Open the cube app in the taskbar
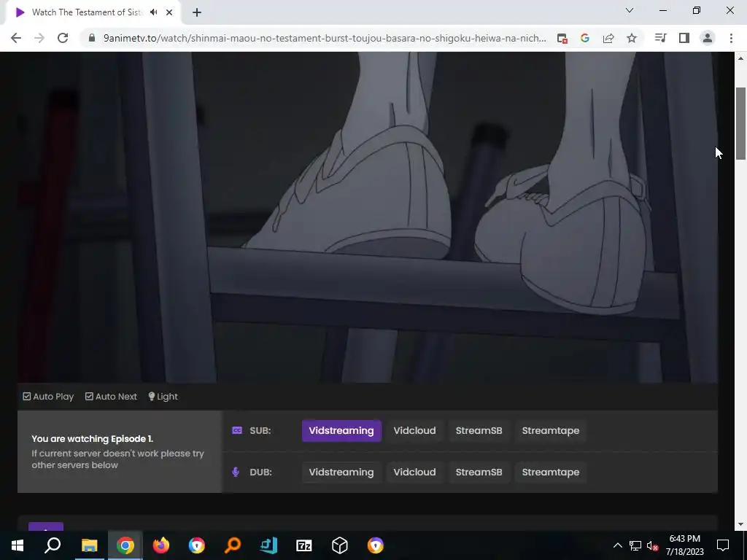Screen dimensions: 747x560 [340, 545]
